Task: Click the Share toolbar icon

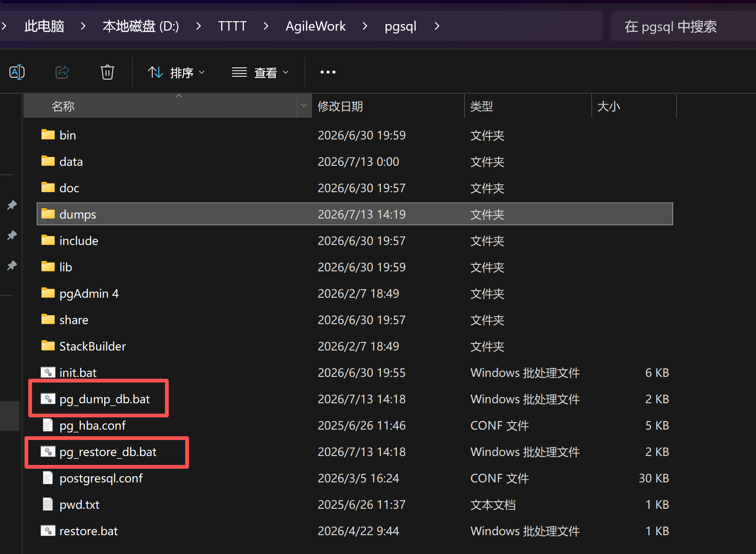Action: [x=62, y=72]
